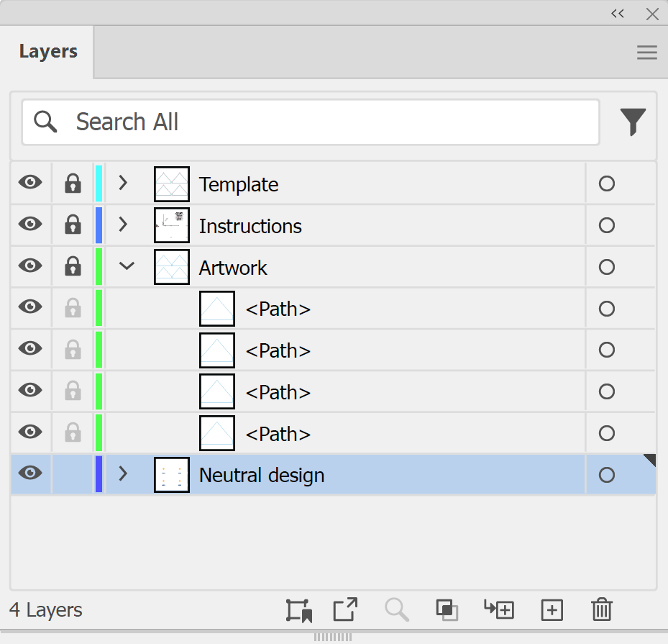
Task: Click target circle for Artwork layer
Action: click(x=606, y=267)
